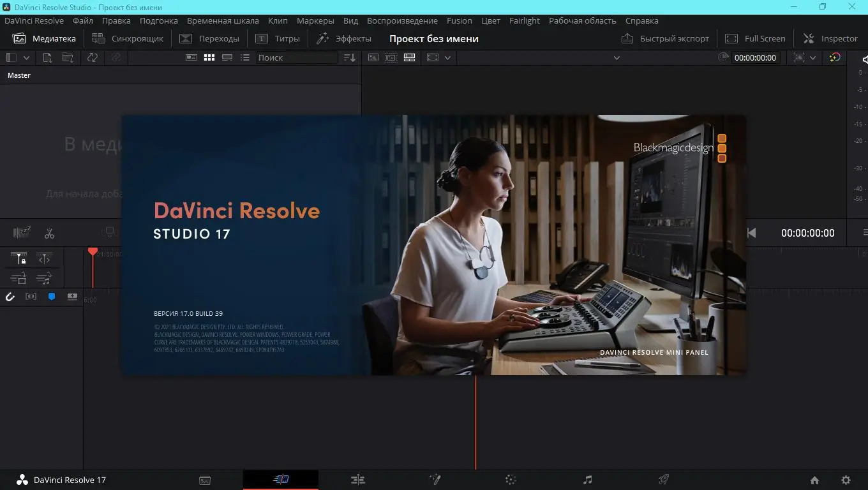Click the Import Media Folder icon
Image resolution: width=868 pixels, height=490 pixels.
[x=67, y=57]
